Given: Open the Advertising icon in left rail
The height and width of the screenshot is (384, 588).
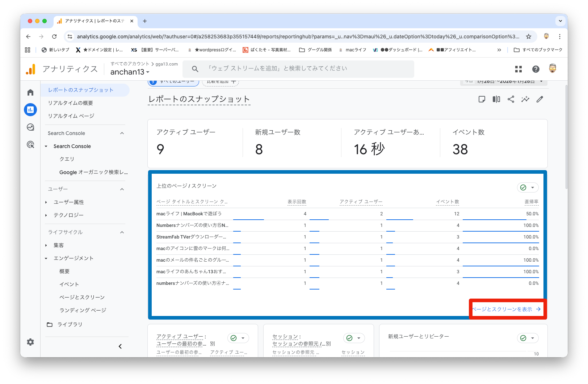Looking at the screenshot, I should coord(30,145).
